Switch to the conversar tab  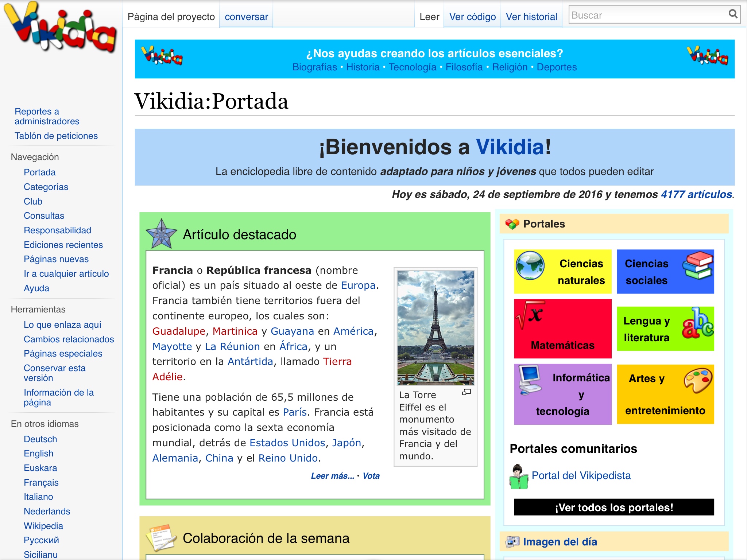click(246, 17)
